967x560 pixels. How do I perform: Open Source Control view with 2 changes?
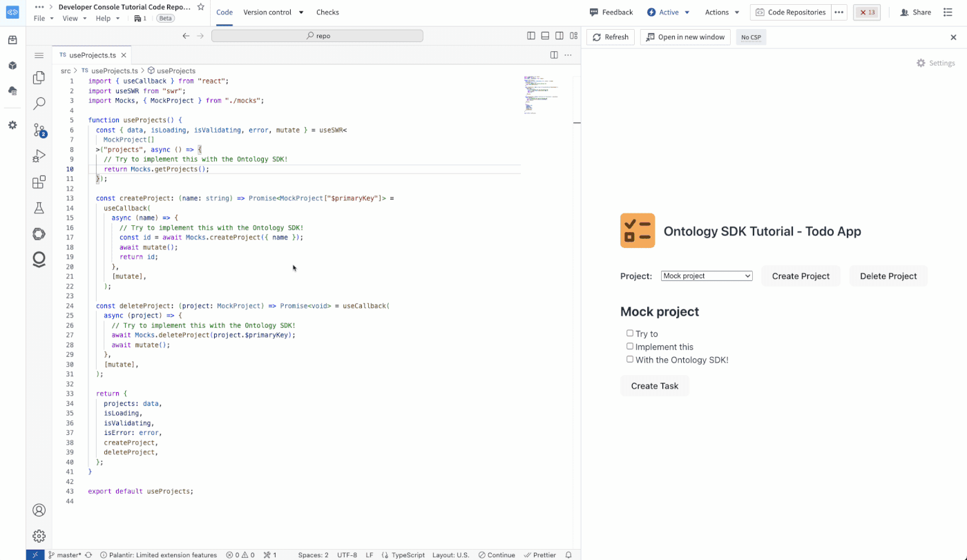(39, 130)
